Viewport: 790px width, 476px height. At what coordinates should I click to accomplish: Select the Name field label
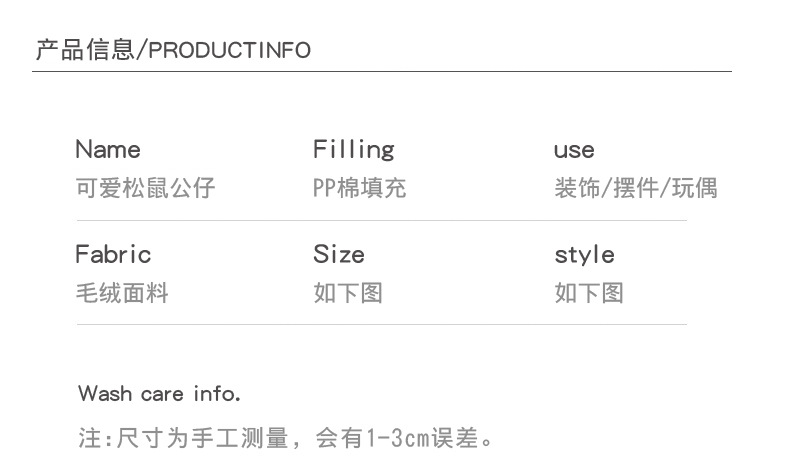click(x=108, y=150)
